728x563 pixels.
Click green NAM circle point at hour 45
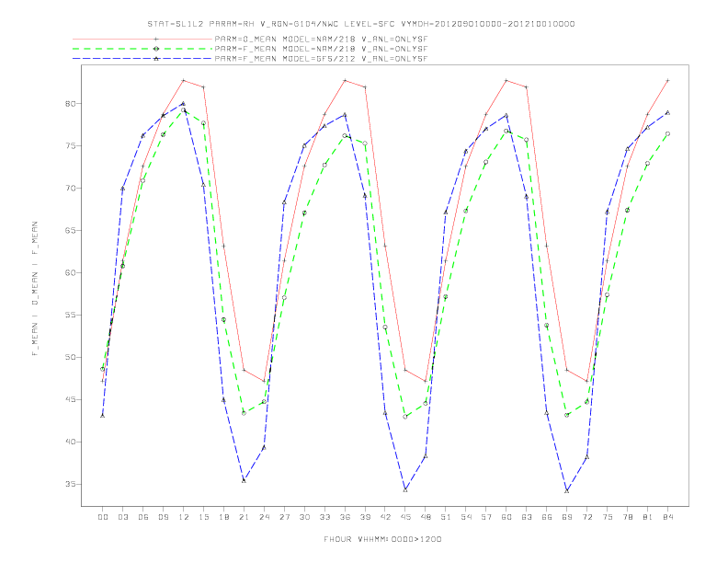pos(405,417)
